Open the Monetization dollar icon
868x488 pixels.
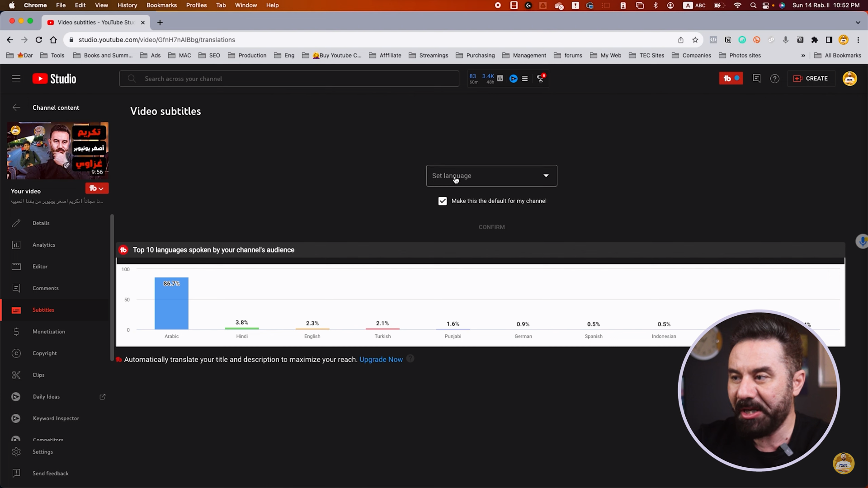click(16, 332)
